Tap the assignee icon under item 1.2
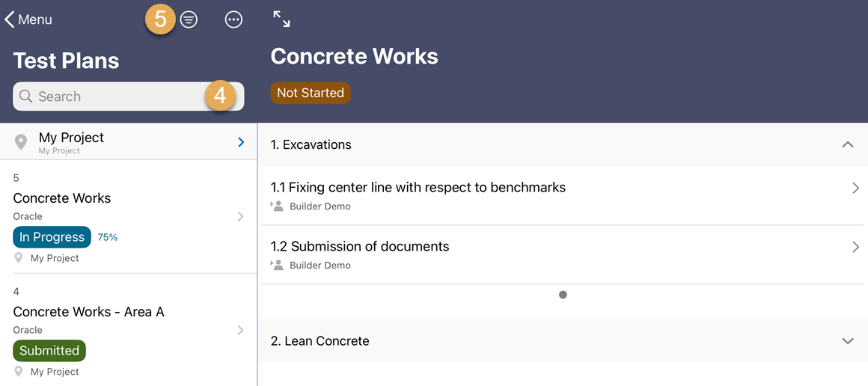 pos(277,265)
